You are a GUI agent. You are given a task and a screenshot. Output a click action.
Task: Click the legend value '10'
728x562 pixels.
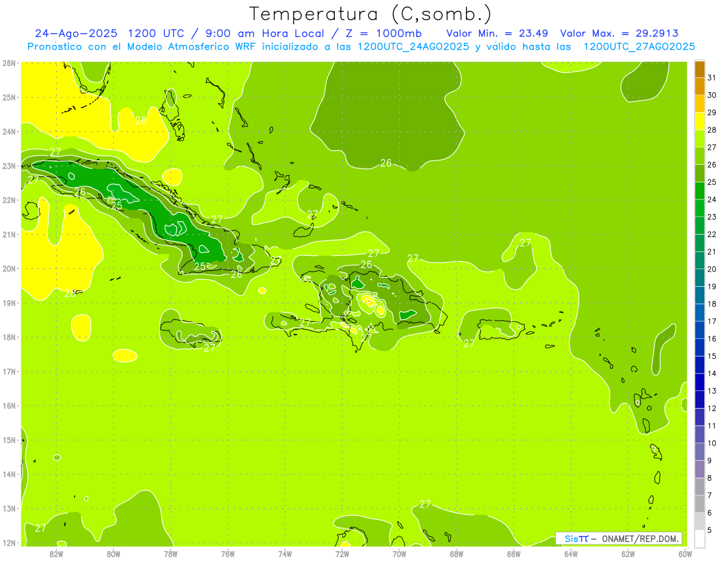tap(712, 443)
